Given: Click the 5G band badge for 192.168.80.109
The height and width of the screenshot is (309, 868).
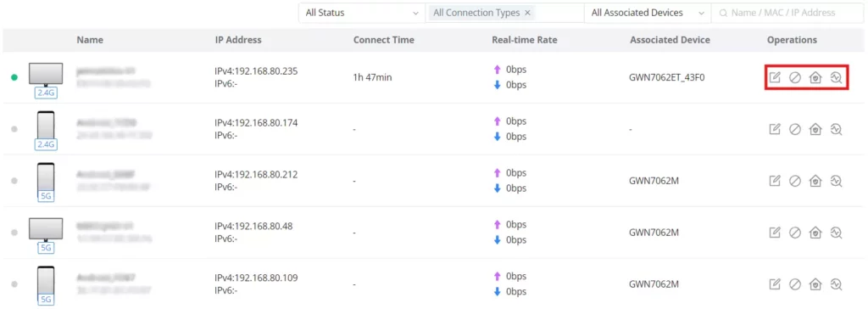Looking at the screenshot, I should (46, 300).
